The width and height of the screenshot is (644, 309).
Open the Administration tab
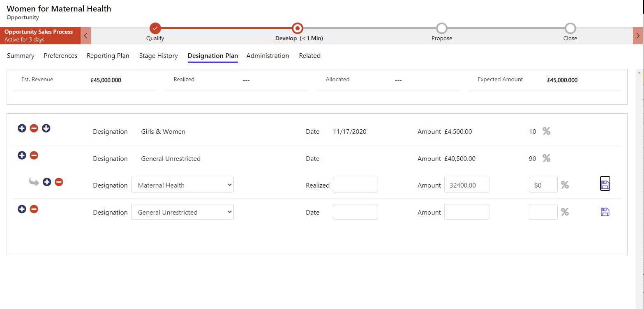click(x=268, y=56)
